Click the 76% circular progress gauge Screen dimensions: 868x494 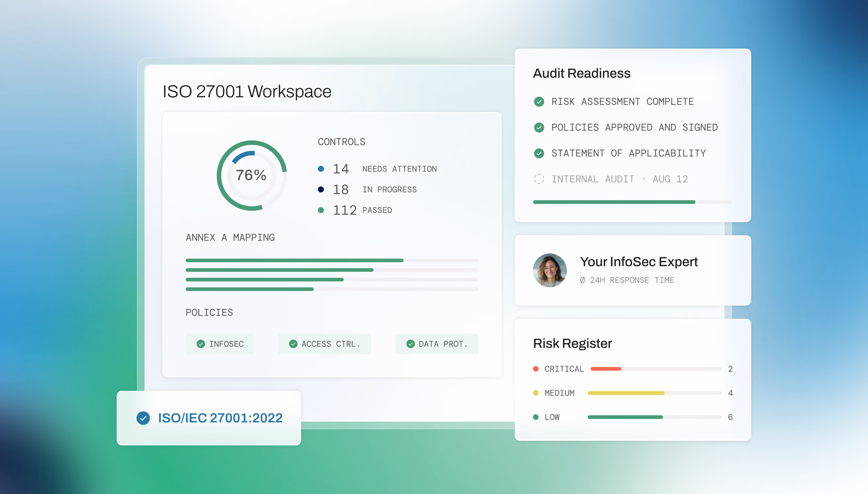pos(252,175)
